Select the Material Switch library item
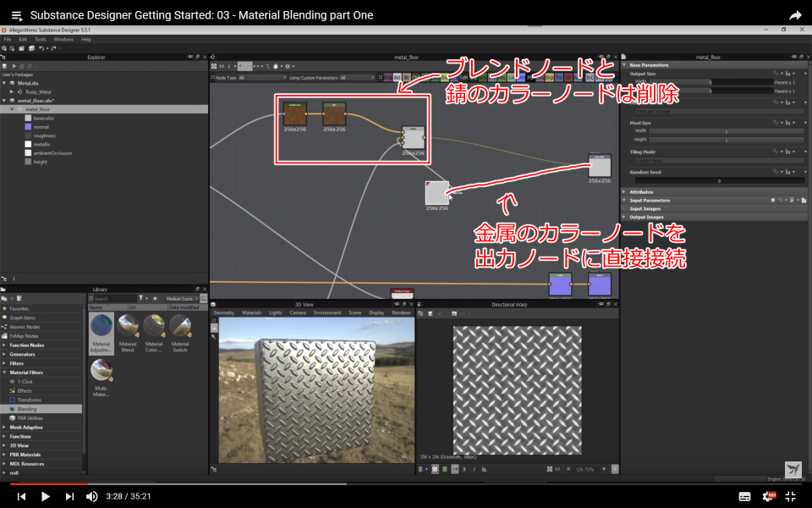The height and width of the screenshot is (508, 812). (x=179, y=334)
